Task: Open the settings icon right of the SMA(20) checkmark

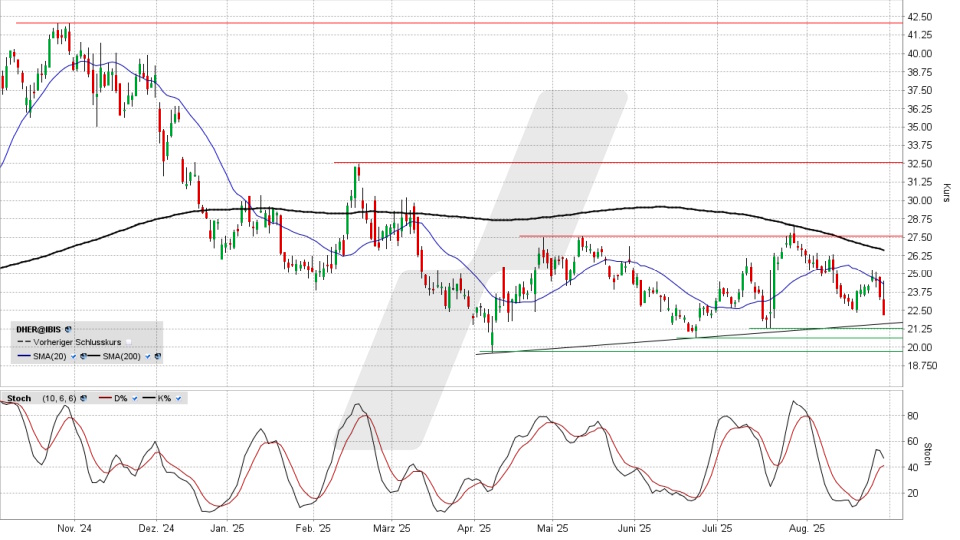Action: [83, 356]
